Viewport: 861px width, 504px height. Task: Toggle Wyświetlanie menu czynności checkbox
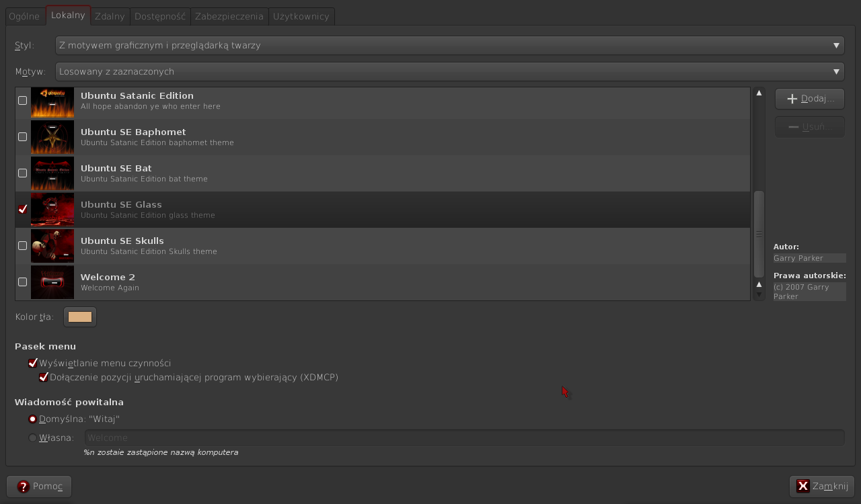pos(32,363)
